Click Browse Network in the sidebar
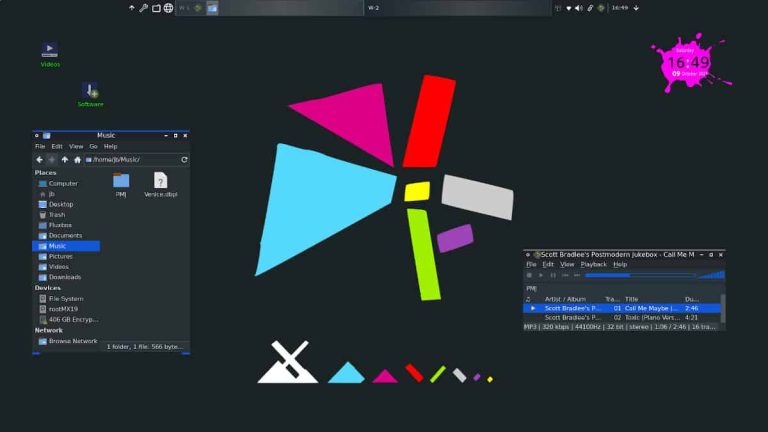 pos(72,341)
